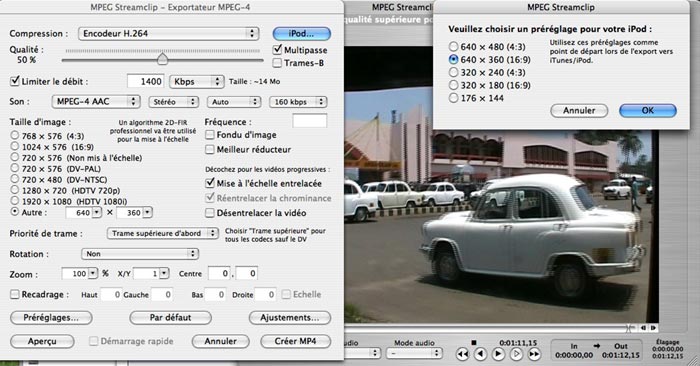The width and height of the screenshot is (700, 366).
Task: Click the fast-forward button
Action: tap(534, 354)
